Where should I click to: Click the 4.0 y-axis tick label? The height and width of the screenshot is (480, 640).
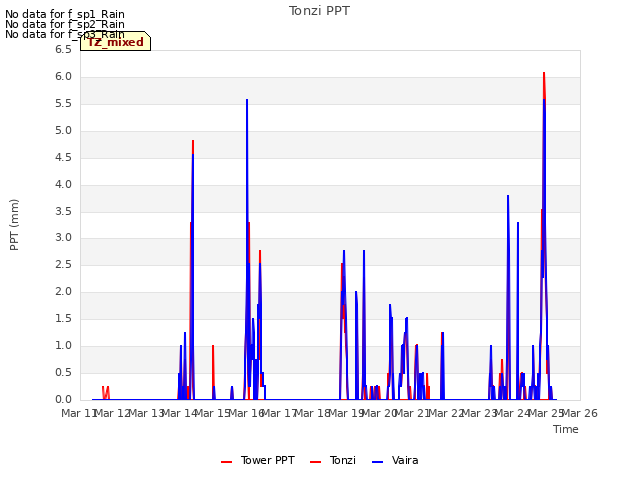(x=63, y=184)
